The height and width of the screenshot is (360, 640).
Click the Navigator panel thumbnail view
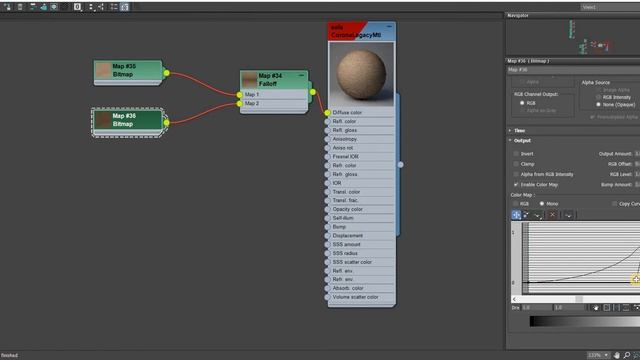coord(573,37)
